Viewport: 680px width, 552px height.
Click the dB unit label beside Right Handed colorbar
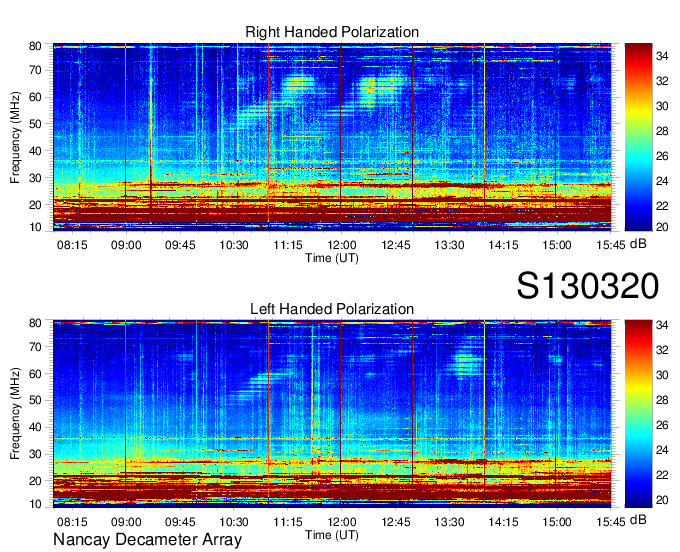[x=638, y=244]
